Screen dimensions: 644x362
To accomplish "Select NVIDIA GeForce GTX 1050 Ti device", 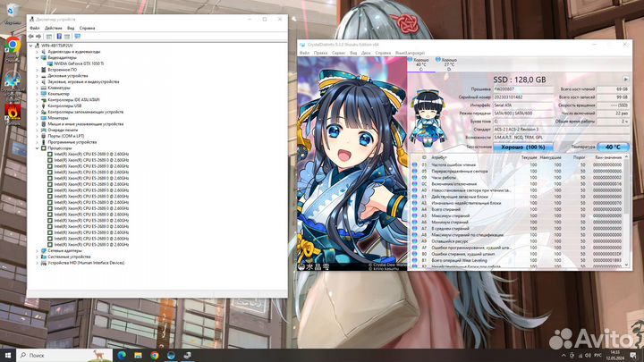I will 79,63.
